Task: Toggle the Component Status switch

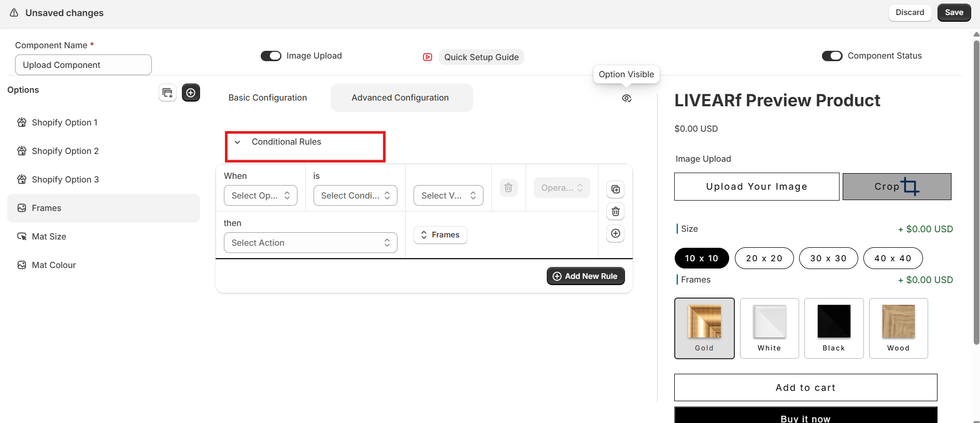Action: click(x=832, y=56)
